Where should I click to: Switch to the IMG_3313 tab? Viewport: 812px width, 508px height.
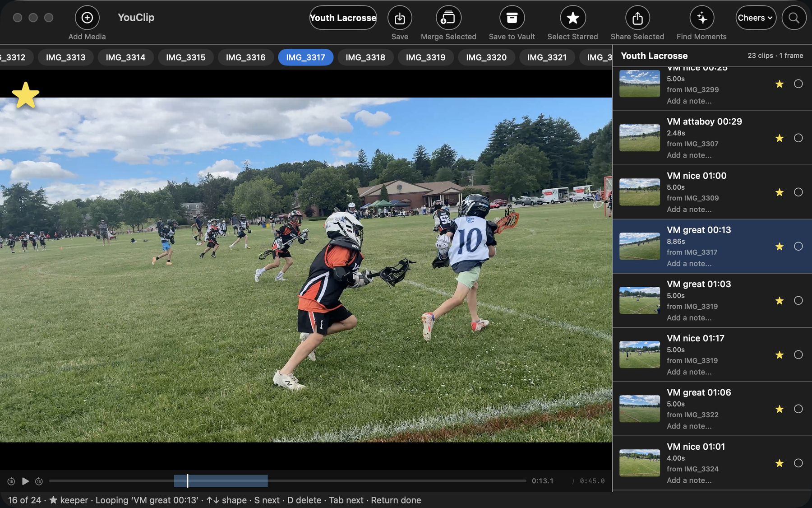65,57
